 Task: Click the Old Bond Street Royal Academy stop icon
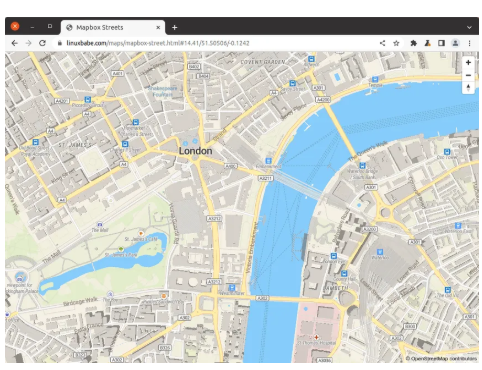pyautogui.click(x=35, y=142)
